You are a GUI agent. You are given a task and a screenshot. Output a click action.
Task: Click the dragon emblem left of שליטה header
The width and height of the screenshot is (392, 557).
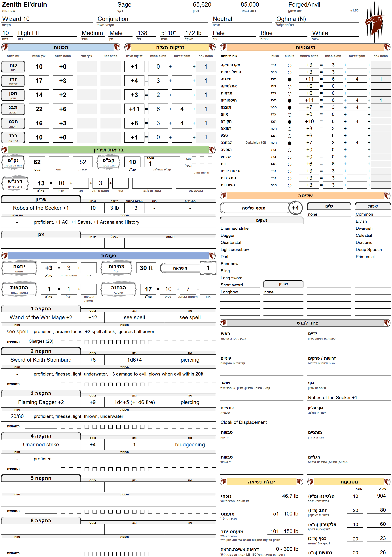(x=223, y=196)
